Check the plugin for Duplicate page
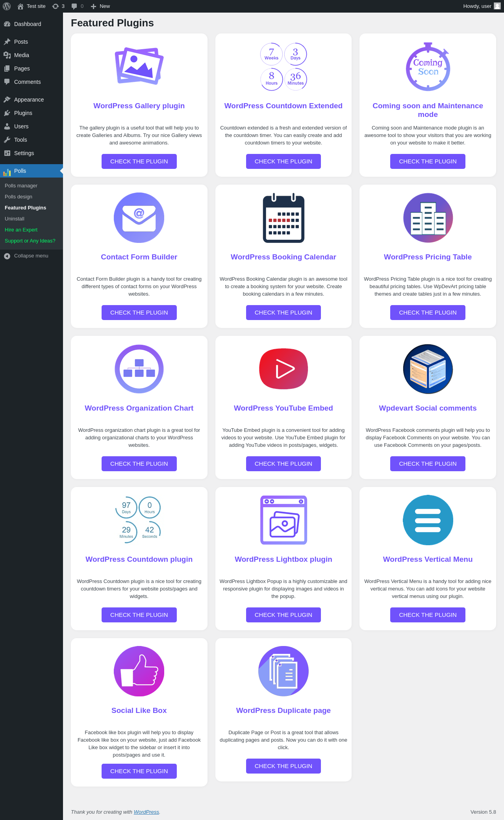Image resolution: width=504 pixels, height=820 pixels. click(283, 766)
